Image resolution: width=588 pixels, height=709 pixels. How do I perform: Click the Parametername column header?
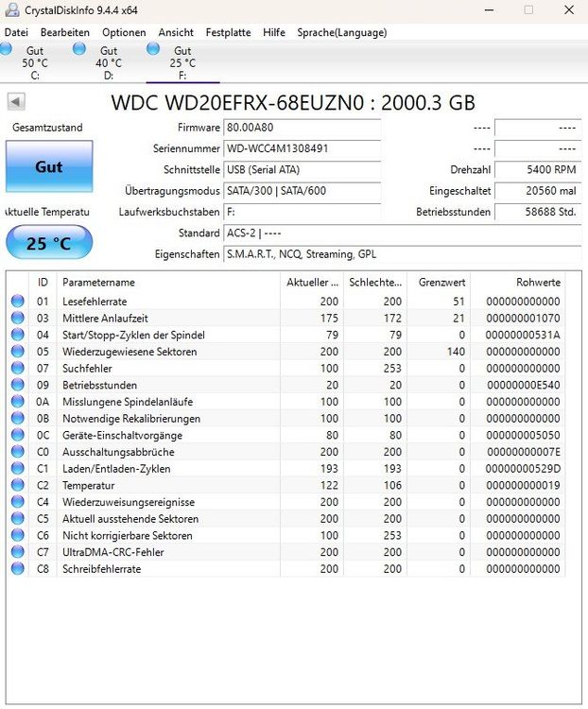click(x=168, y=282)
